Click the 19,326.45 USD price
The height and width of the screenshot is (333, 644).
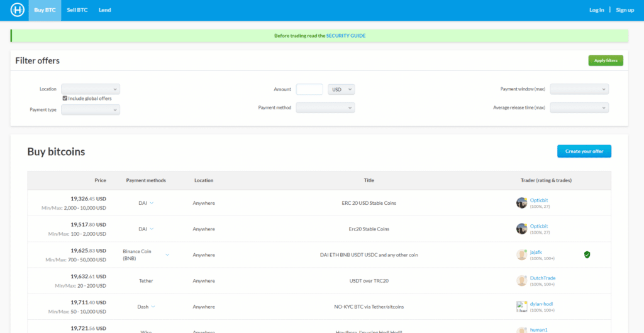pos(88,199)
